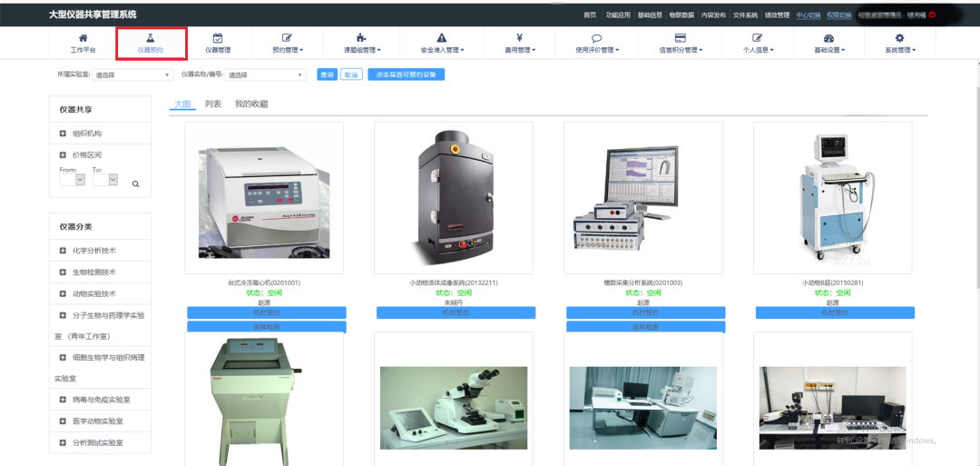Open the 预约管理 menu
The height and width of the screenshot is (466, 980).
click(x=288, y=43)
